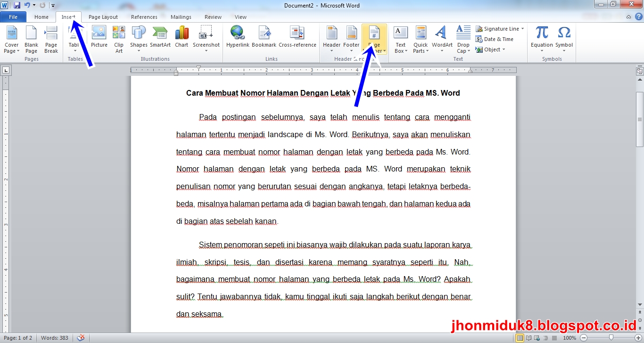Open the Footer menu

[351, 40]
